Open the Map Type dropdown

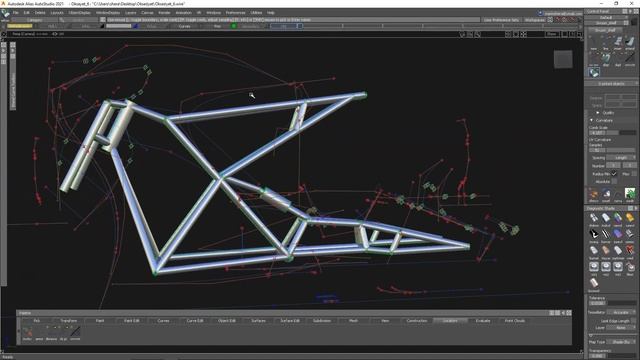621,342
